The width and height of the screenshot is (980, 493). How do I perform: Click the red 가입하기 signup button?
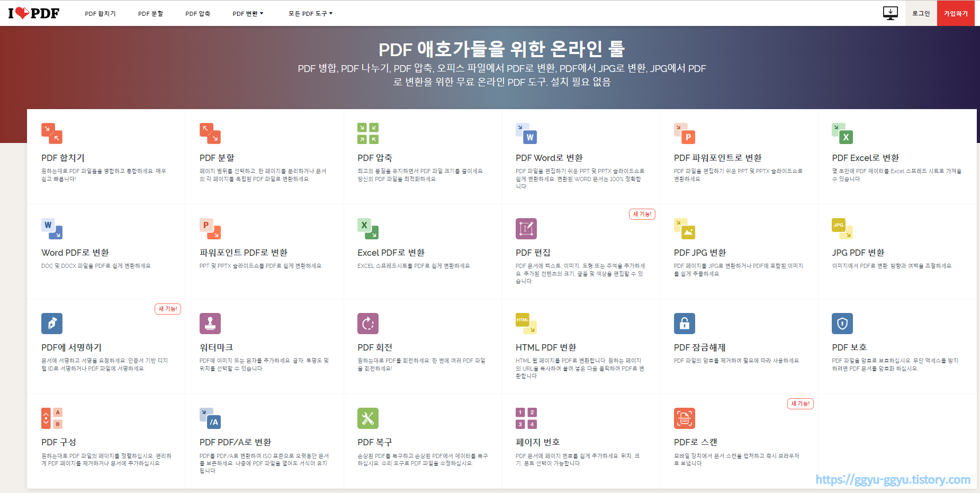tap(956, 13)
